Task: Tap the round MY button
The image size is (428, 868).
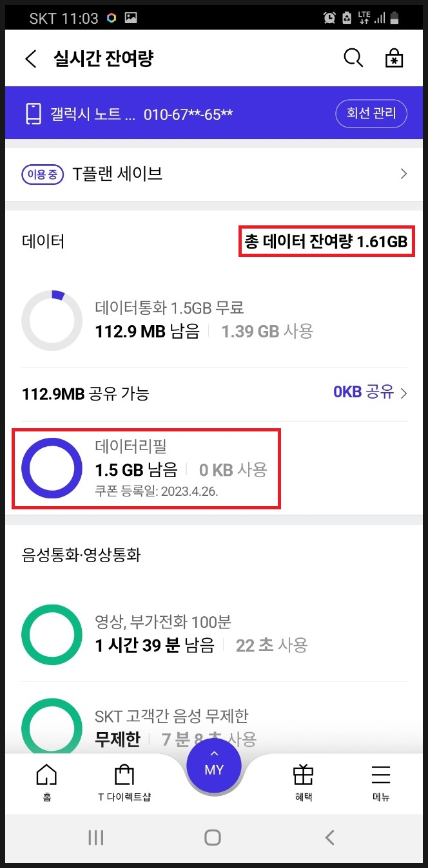Action: 214,766
